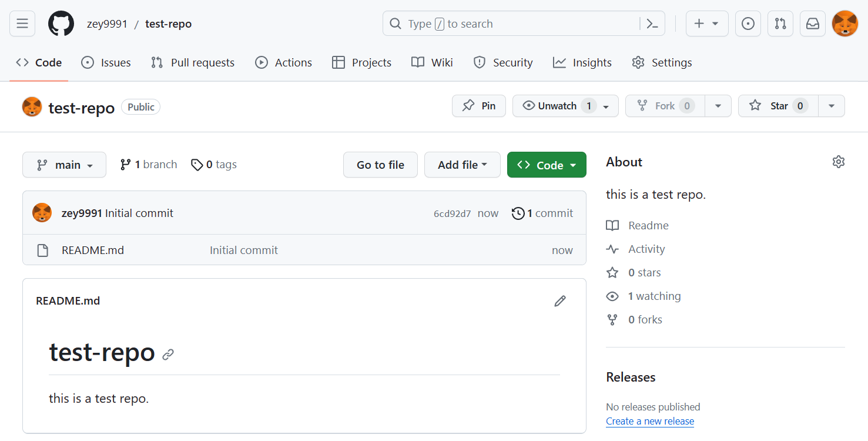Expand the main branch dropdown

64,165
